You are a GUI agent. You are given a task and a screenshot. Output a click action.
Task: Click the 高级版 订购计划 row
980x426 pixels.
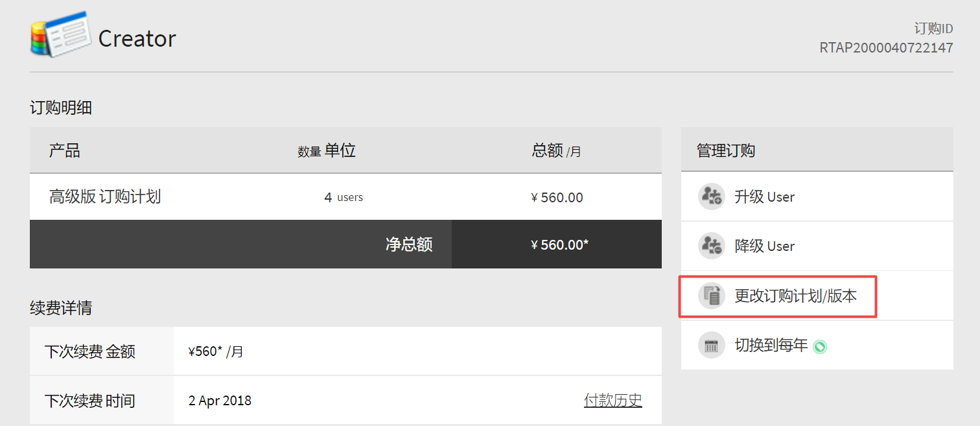coord(105,196)
